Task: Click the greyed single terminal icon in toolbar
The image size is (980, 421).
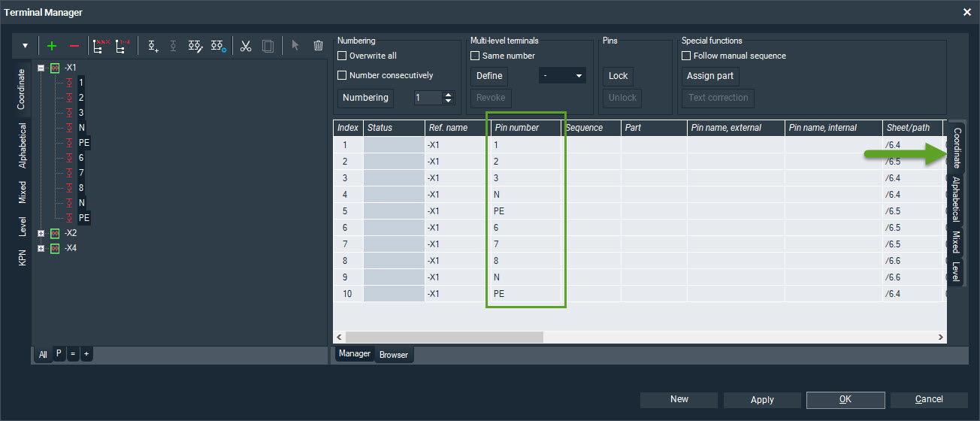Action: coord(174,46)
